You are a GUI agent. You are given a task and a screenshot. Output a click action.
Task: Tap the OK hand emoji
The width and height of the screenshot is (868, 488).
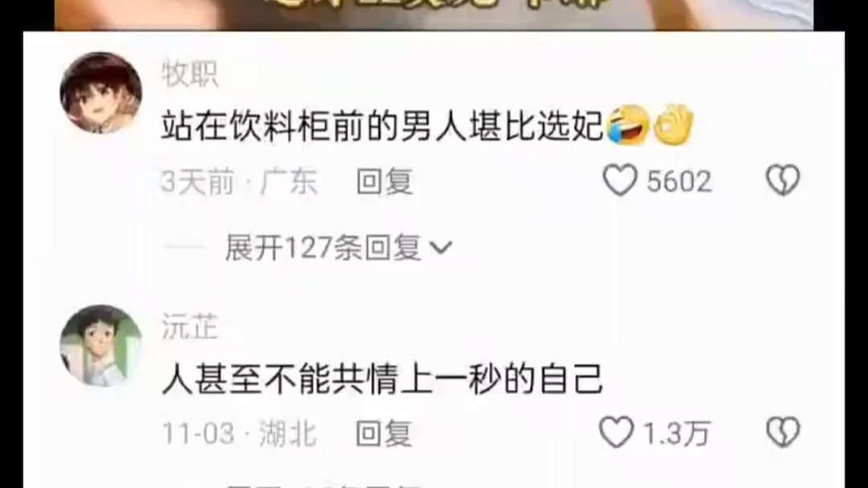click(x=672, y=125)
